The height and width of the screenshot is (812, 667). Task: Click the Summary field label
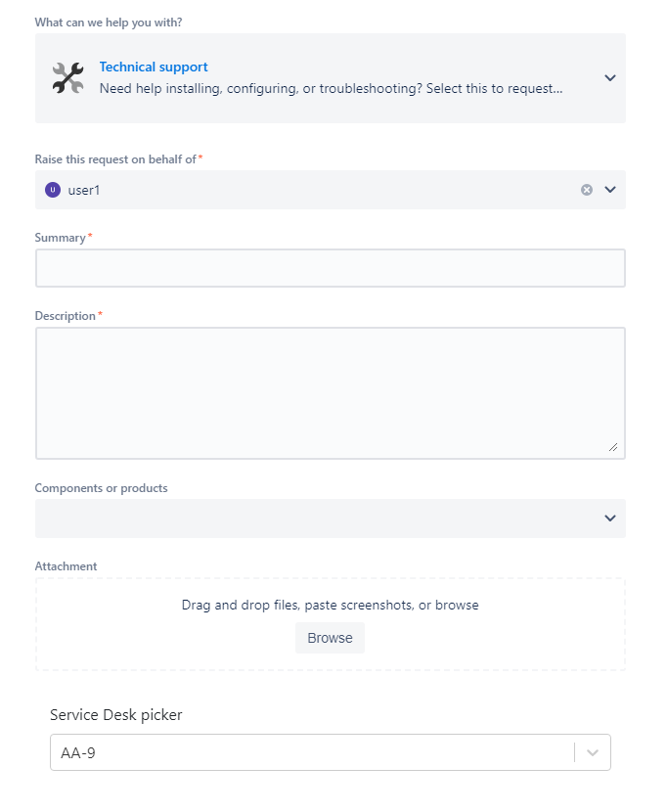coord(61,238)
